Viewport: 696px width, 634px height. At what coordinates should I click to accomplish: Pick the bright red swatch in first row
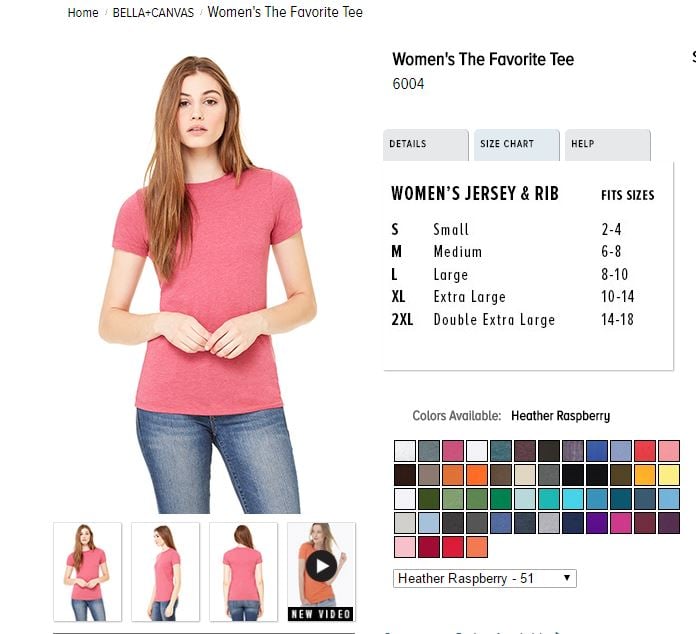645,451
